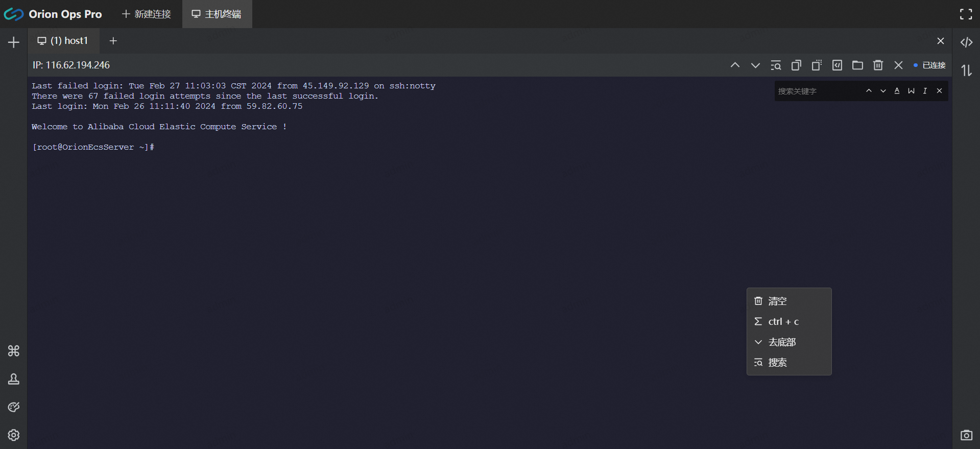The image size is (980, 449).
Task: Toggle whole-word match in search box
Action: click(x=911, y=91)
